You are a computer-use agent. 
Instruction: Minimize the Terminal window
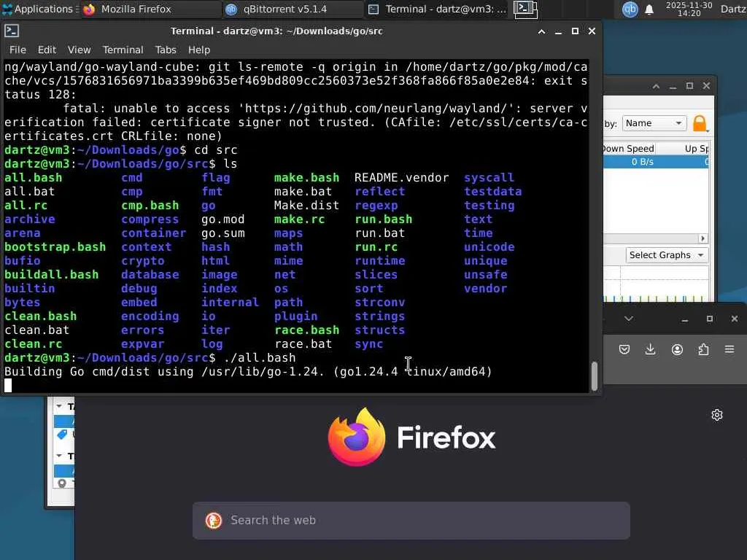coord(558,31)
